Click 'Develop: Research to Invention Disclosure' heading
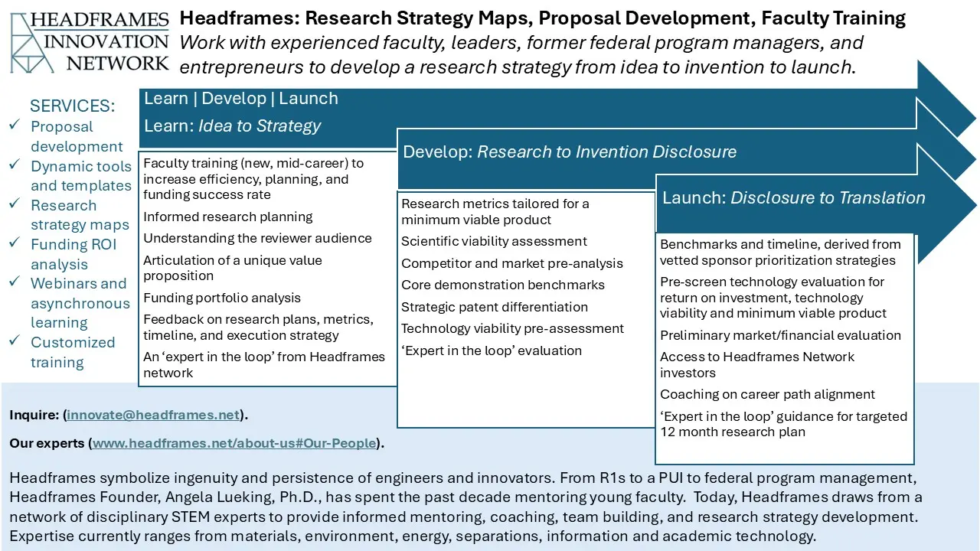 click(x=570, y=152)
